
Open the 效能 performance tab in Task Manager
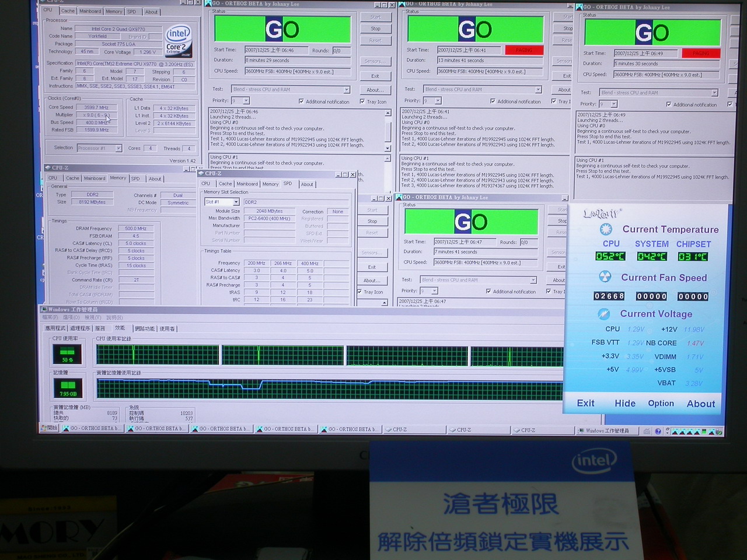point(120,328)
